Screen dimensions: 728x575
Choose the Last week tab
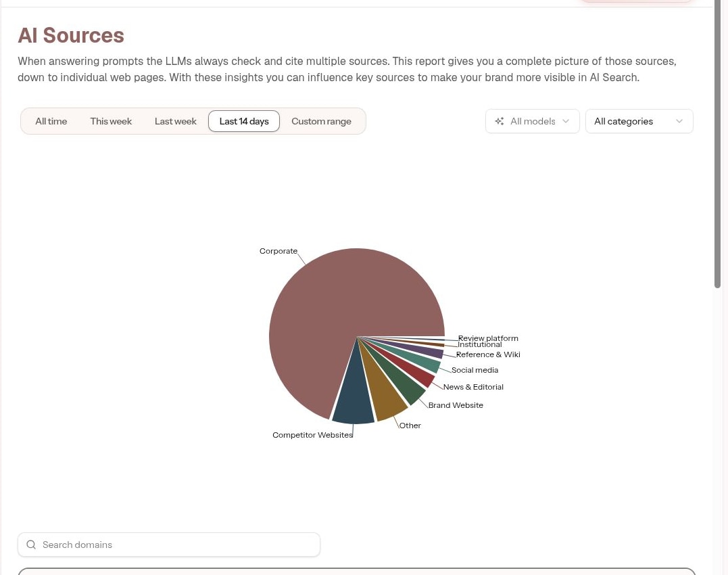(x=176, y=121)
